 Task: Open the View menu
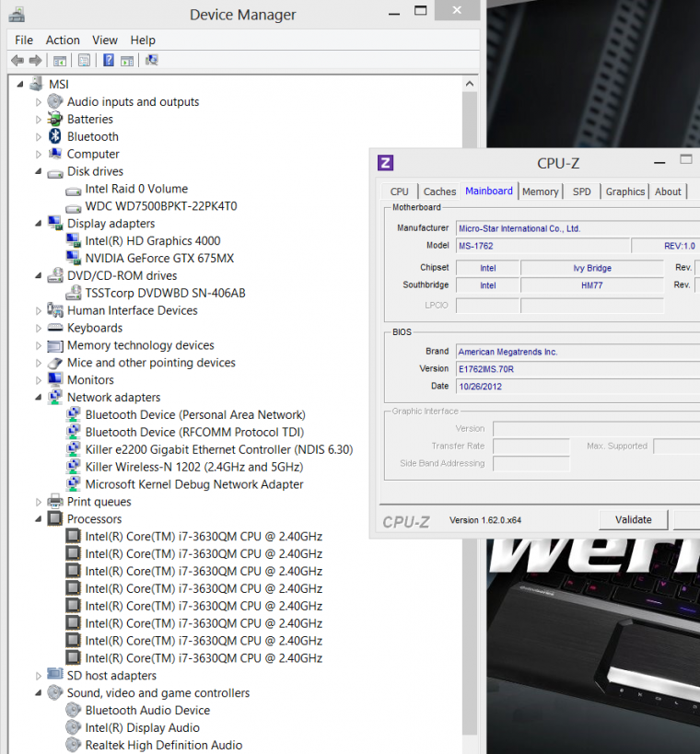(x=105, y=40)
